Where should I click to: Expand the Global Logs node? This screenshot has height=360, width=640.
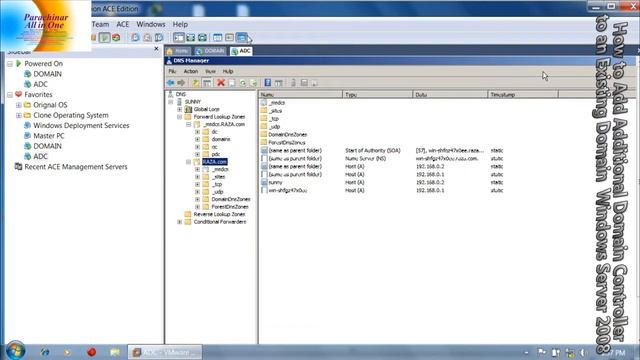pyautogui.click(x=180, y=109)
